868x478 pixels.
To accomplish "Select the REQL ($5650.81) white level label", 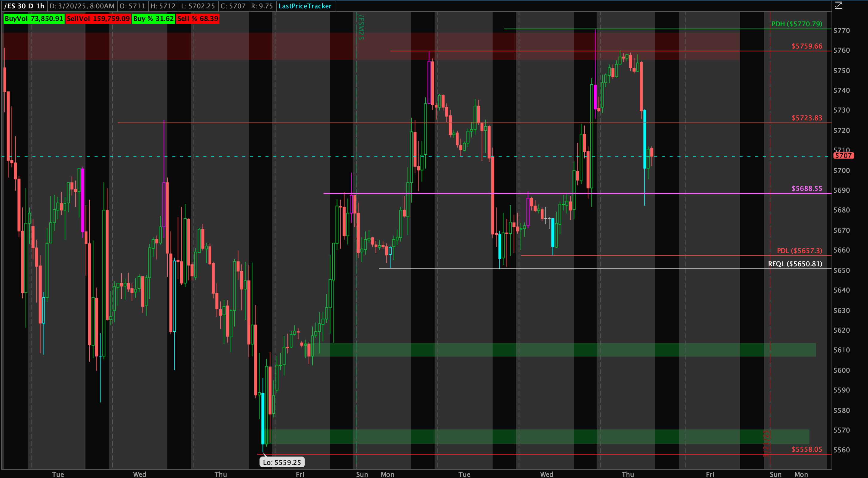I will coord(795,264).
